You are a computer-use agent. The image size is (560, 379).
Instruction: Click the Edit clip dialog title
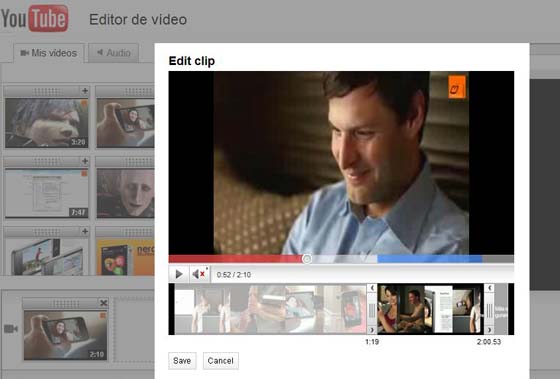click(191, 61)
